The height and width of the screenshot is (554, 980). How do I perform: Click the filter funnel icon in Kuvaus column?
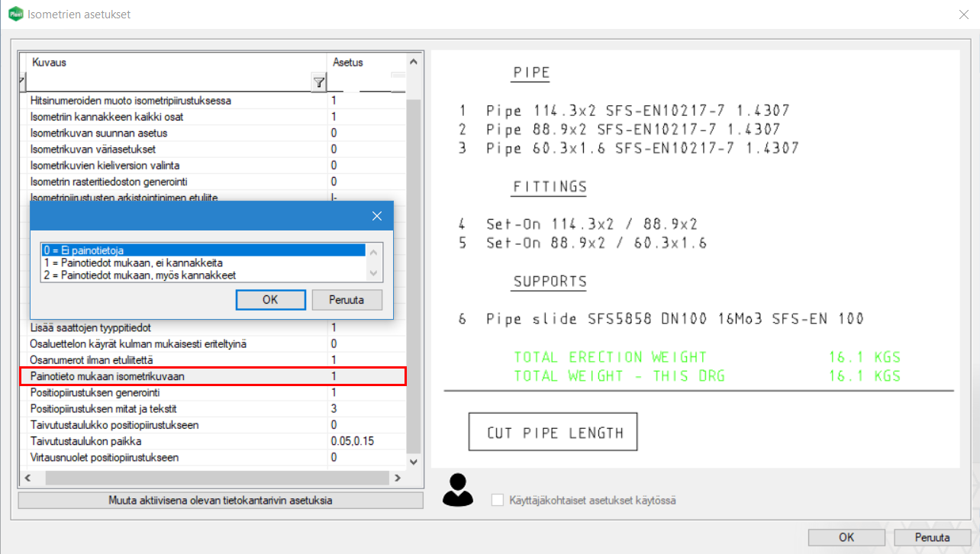coord(319,82)
